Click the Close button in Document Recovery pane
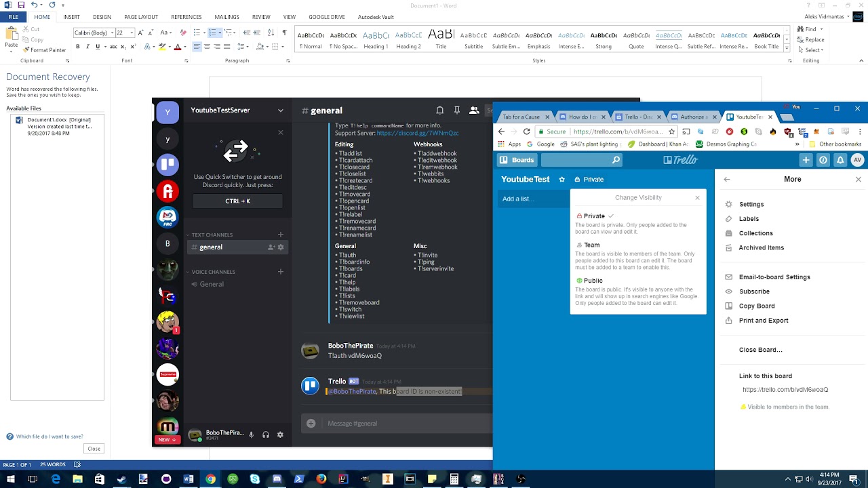 click(94, 449)
